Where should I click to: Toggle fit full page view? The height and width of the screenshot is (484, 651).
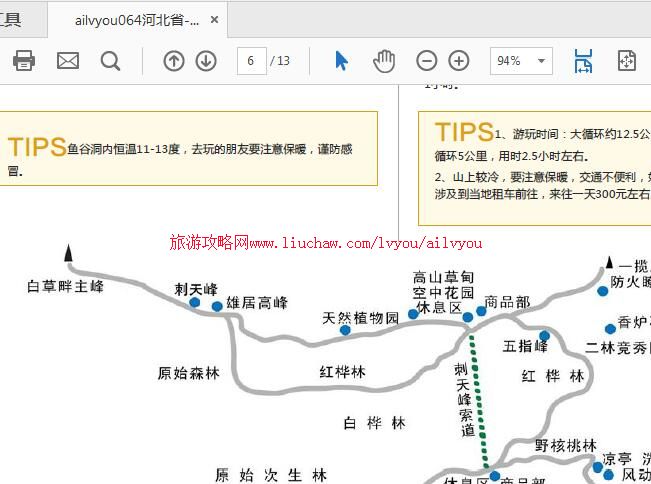627,61
